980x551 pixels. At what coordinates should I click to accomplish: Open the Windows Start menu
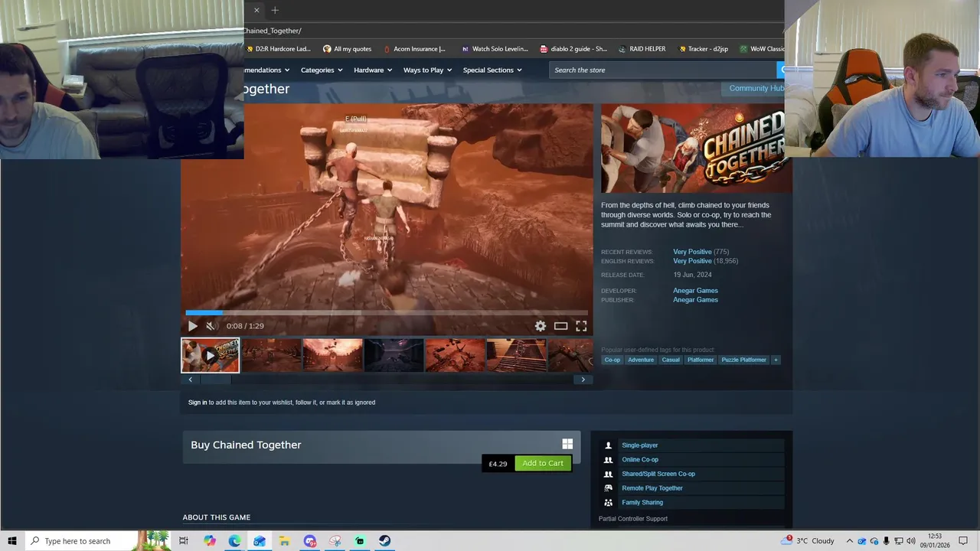12,541
